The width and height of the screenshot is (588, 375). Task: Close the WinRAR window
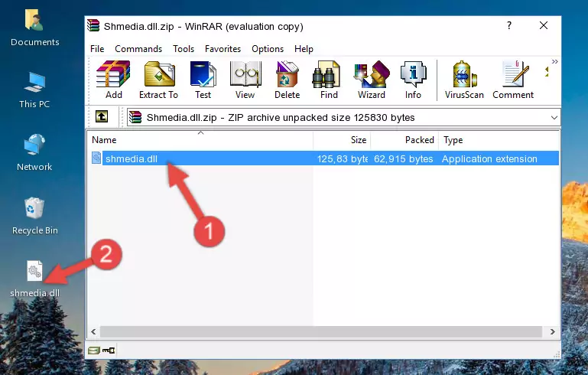[x=544, y=25]
